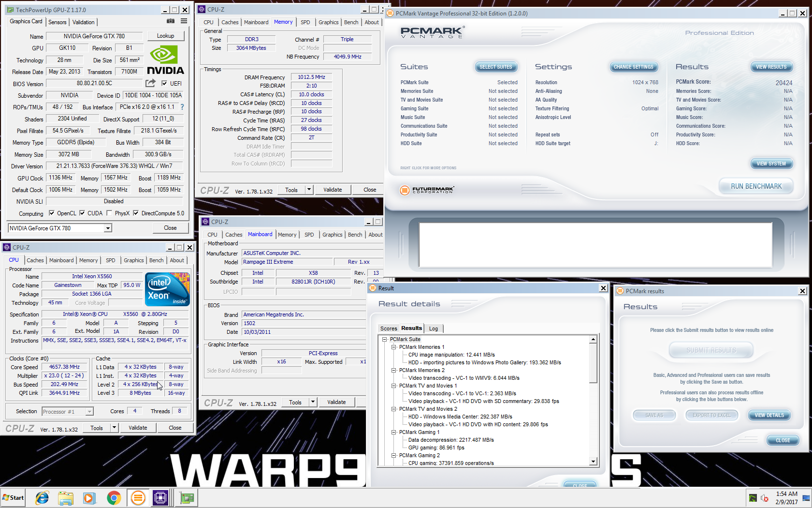The image size is (812, 508).
Task: Click VIEW RESULTS in PCMark Vantage
Action: tap(771, 67)
